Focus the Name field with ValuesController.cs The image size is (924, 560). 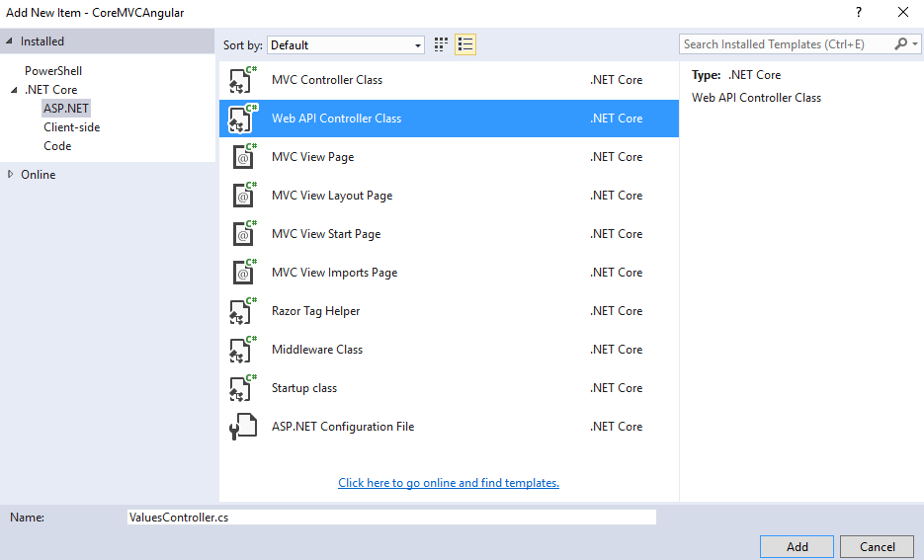pos(391,517)
